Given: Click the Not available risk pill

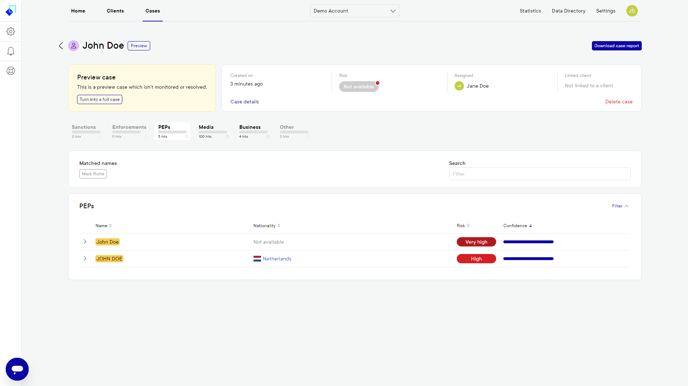Looking at the screenshot, I should tap(358, 86).
